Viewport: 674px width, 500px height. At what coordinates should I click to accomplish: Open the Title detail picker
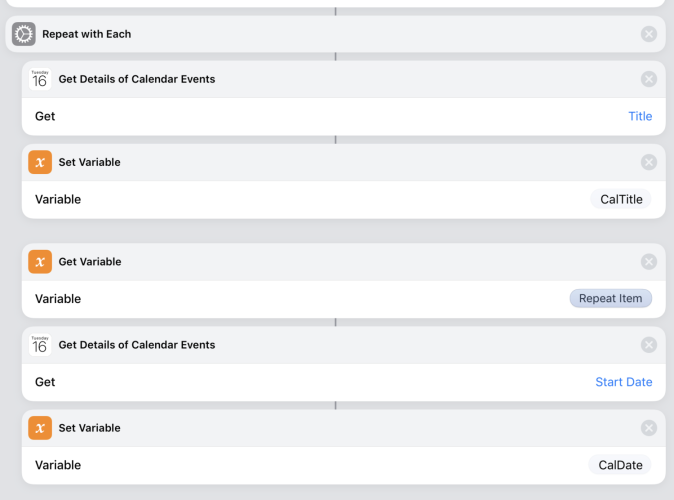pyautogui.click(x=639, y=116)
